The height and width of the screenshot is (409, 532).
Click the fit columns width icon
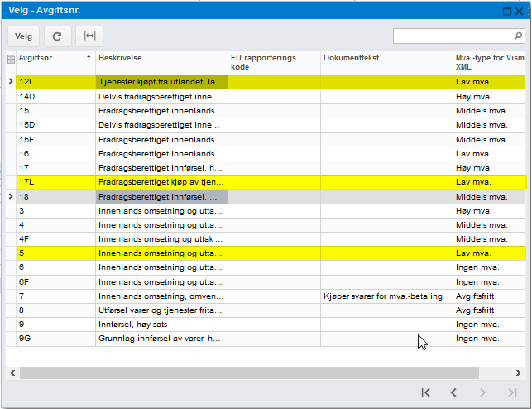click(89, 36)
